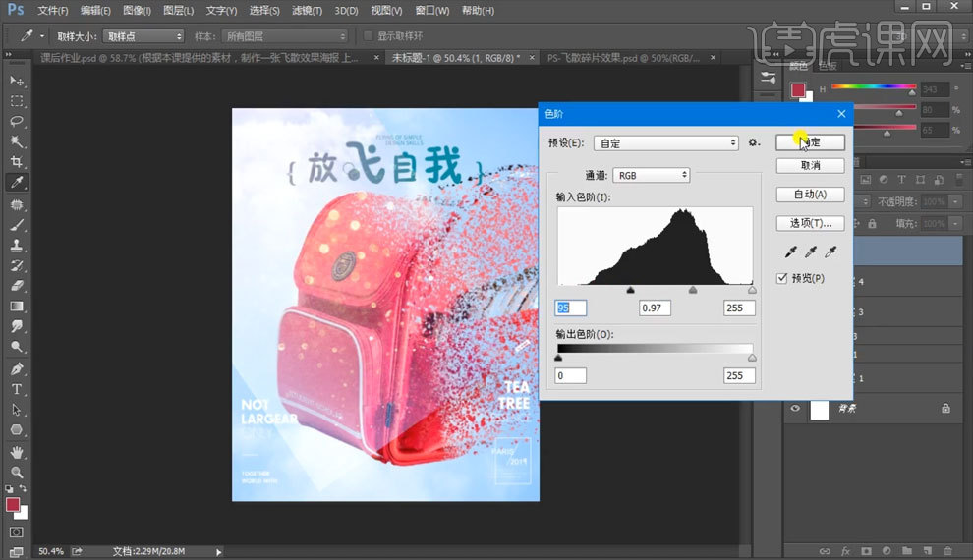Open the 通道 RGB channel dropdown
Screen dimensions: 973x560
click(x=651, y=176)
